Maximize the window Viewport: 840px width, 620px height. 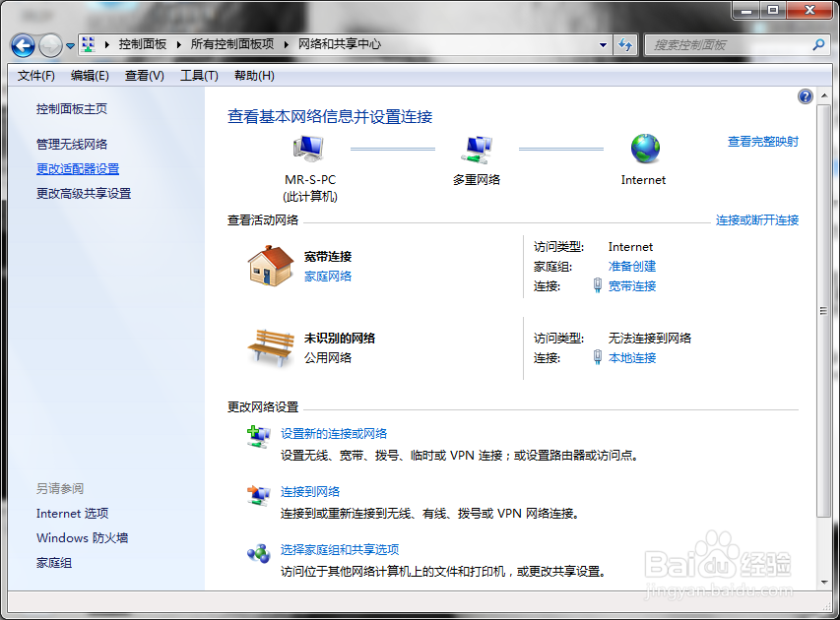pyautogui.click(x=773, y=10)
